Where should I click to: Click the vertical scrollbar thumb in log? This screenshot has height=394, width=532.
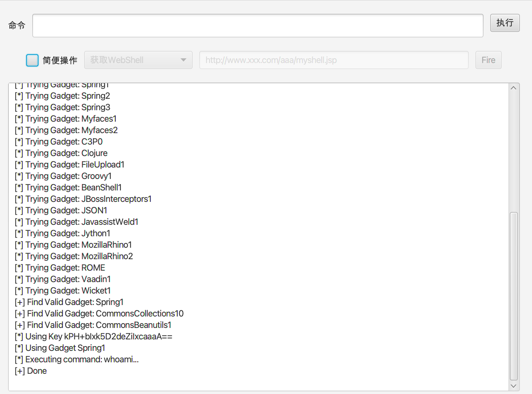pos(513,296)
